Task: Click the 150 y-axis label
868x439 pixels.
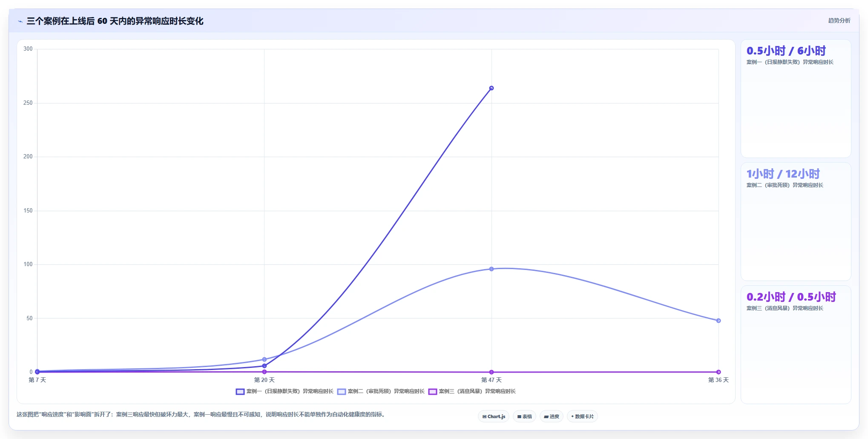Action: pyautogui.click(x=28, y=211)
